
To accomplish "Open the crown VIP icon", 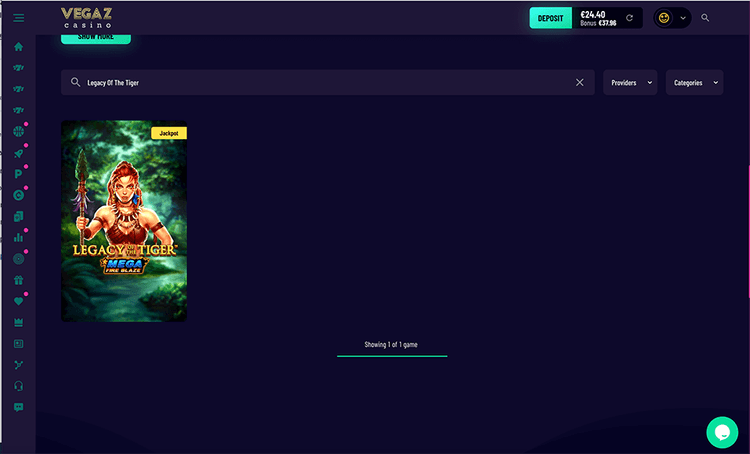I will (x=19, y=322).
